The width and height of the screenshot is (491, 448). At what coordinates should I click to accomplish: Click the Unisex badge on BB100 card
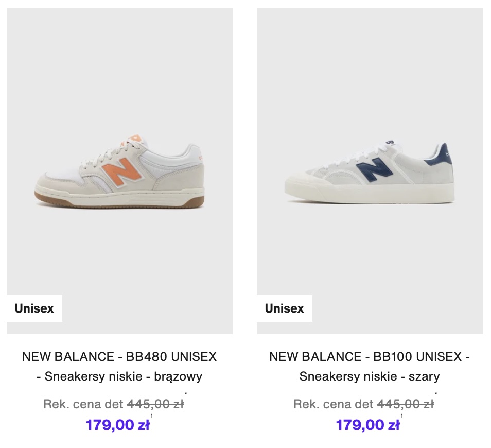click(285, 308)
